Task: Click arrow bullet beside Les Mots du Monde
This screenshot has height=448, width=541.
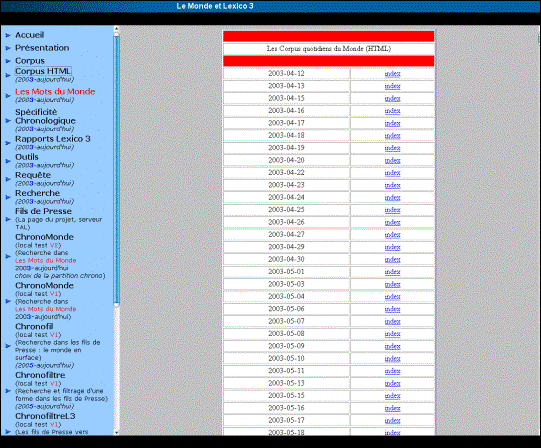Action: tap(8, 95)
